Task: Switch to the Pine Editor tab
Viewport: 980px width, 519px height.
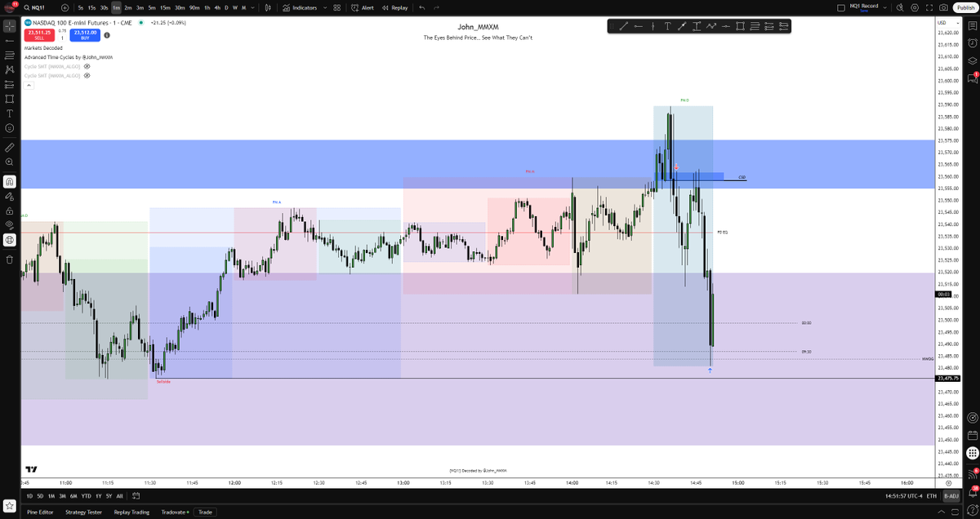Action: tap(39, 512)
